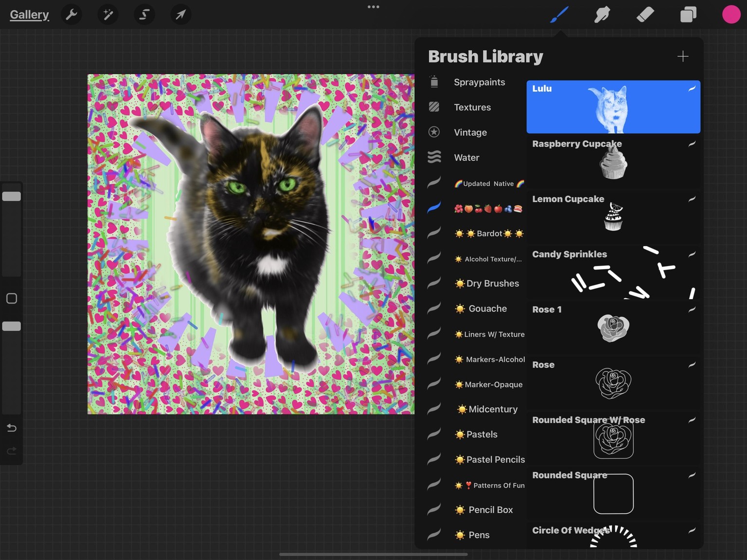Activate the Transform arrow tool

click(180, 15)
